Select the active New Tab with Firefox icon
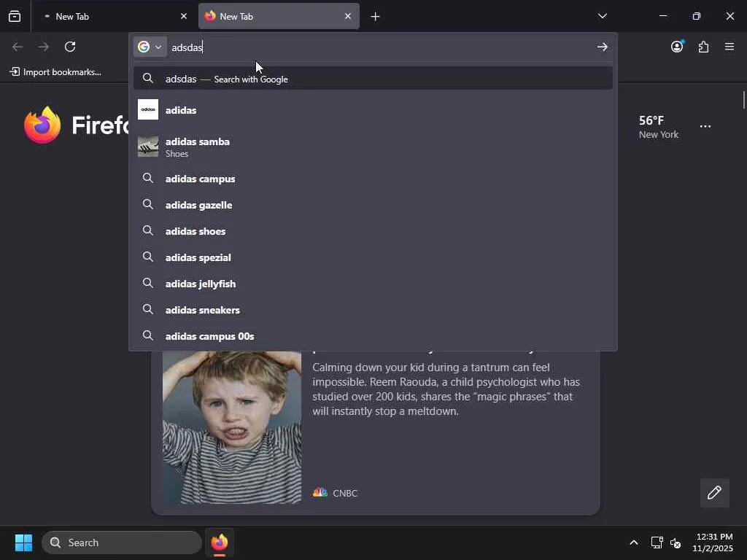The height and width of the screenshot is (560, 747). pos(279,16)
